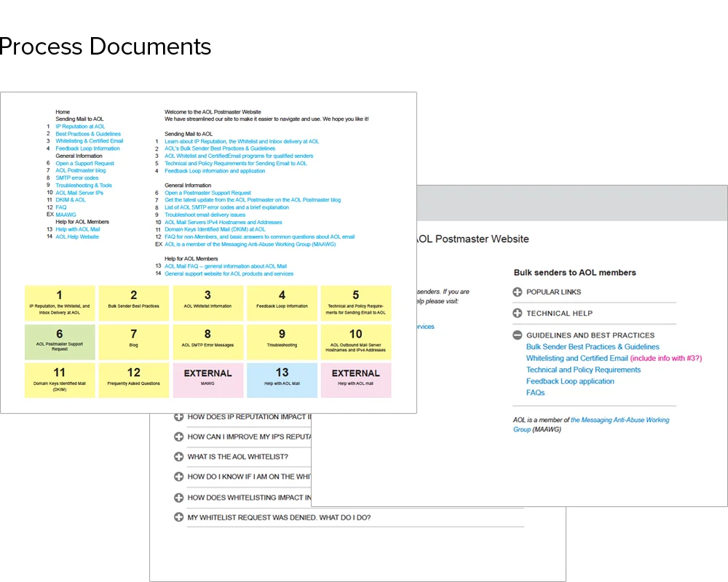This screenshot has width=728, height=582.
Task: Open Technical and Policy Requirements link in right panel
Action: click(583, 370)
